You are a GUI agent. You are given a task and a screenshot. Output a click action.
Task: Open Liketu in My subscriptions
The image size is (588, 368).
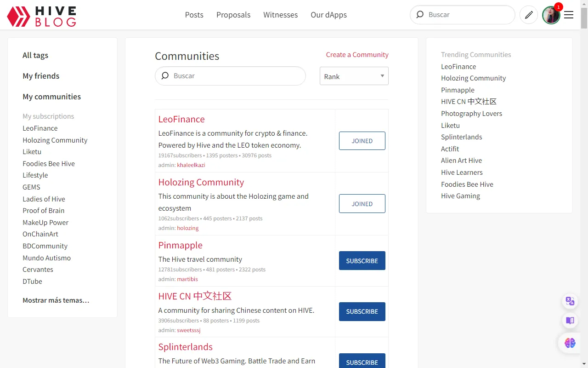coord(32,152)
